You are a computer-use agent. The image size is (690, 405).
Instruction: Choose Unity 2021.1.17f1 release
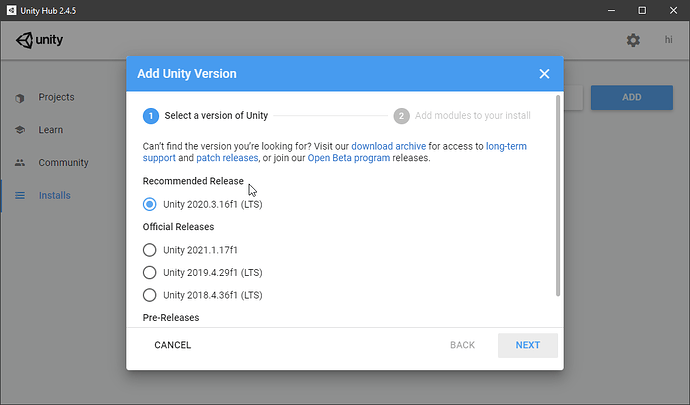(150, 250)
